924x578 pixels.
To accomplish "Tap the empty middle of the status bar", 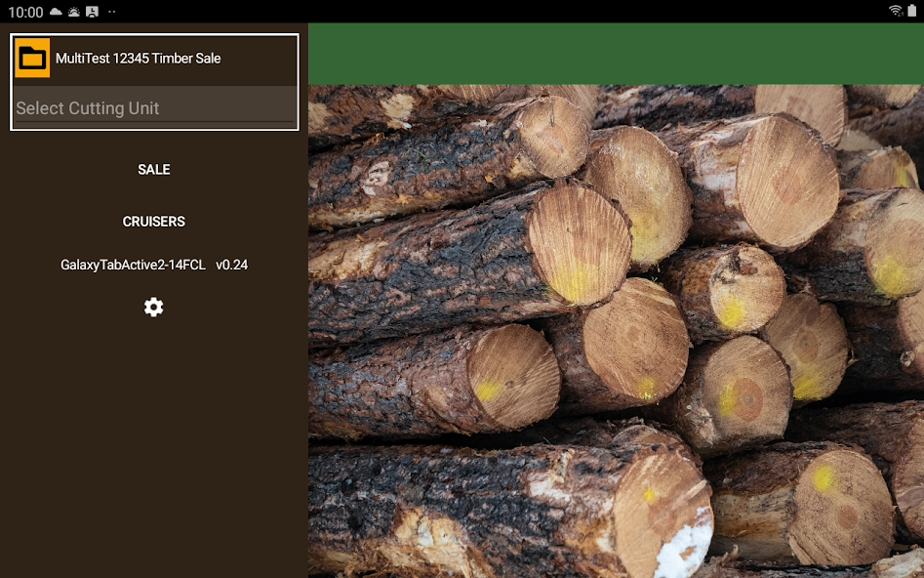I will click(488, 12).
